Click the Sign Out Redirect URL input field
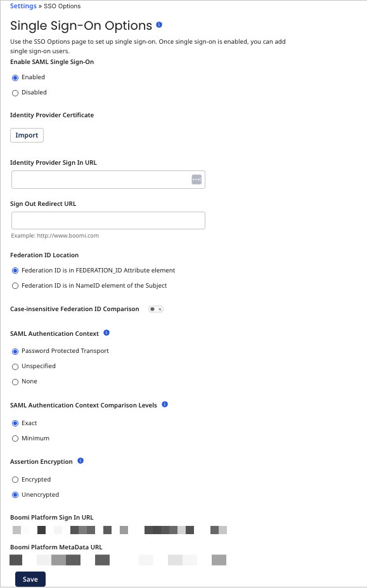Screen dimensions: 367x588 (108, 220)
